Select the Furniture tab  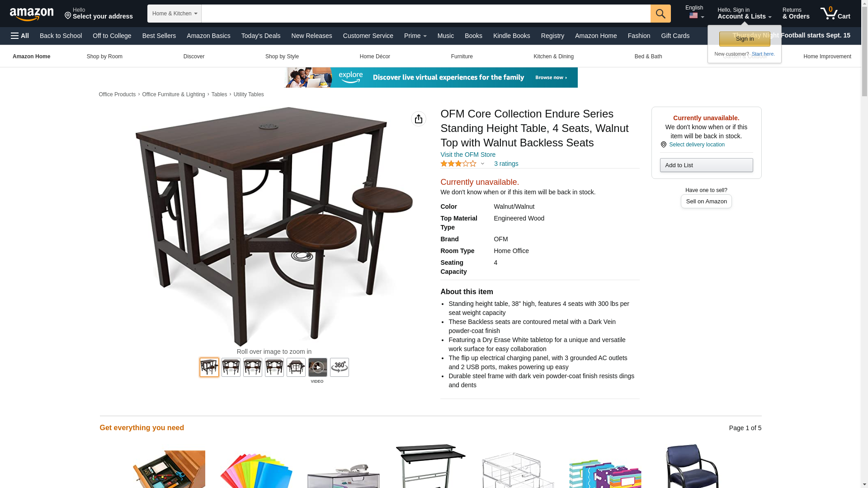462,56
